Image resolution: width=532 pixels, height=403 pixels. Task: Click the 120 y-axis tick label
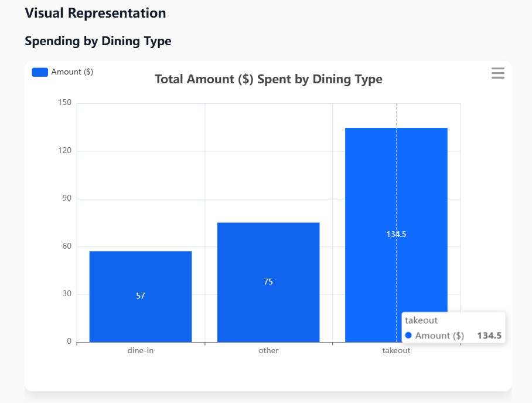(x=65, y=151)
